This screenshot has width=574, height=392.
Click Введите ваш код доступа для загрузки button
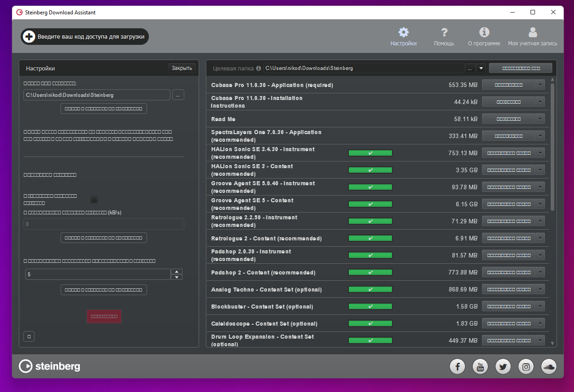click(x=84, y=37)
